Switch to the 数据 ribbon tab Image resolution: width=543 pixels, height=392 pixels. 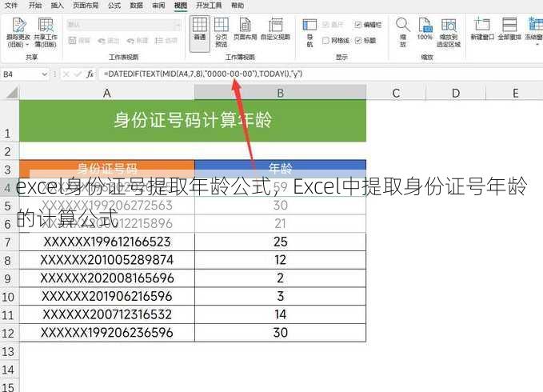click(x=137, y=5)
